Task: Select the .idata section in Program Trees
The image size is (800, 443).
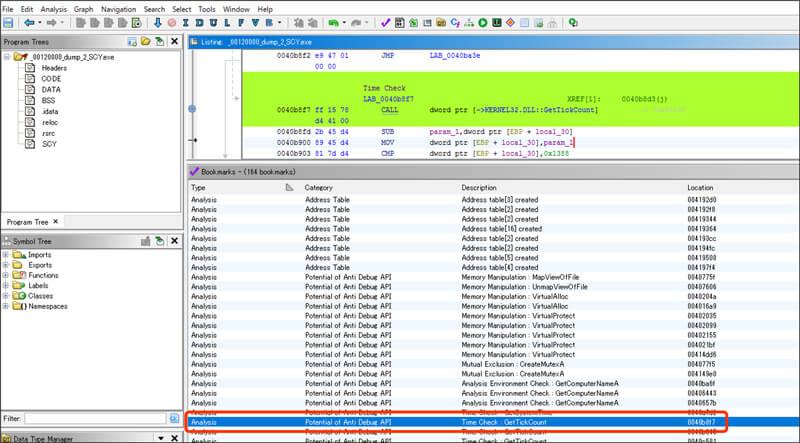Action: 50,111
